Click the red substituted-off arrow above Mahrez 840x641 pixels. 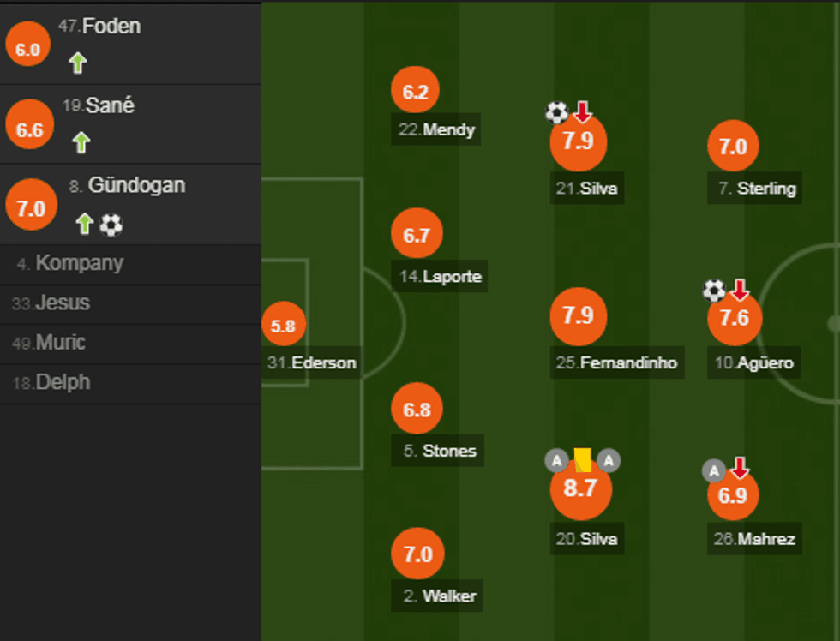click(740, 468)
